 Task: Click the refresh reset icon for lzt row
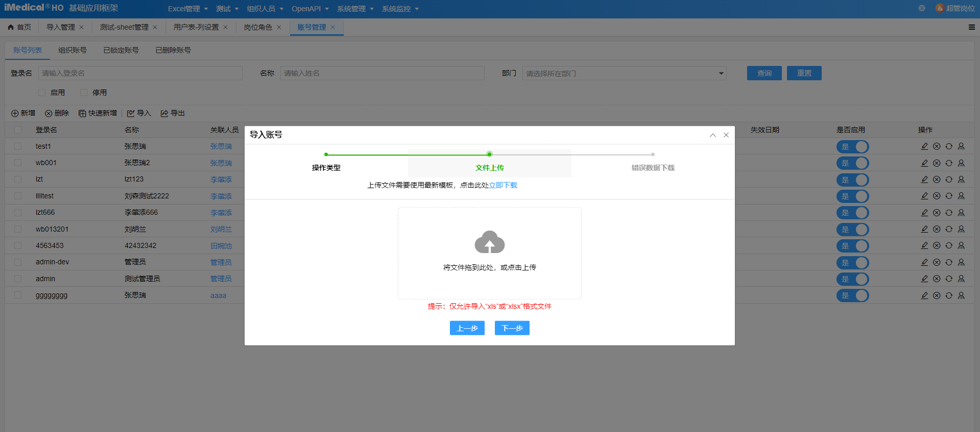[949, 179]
